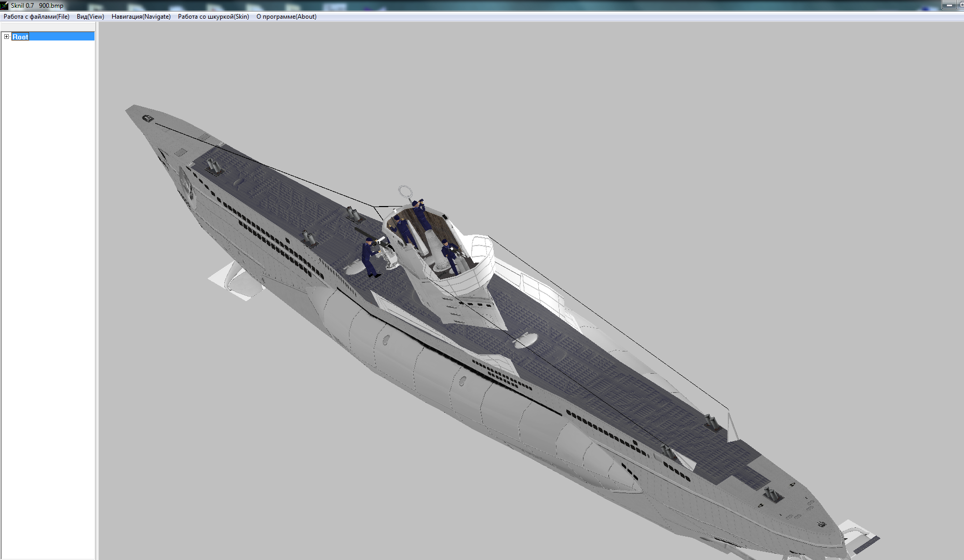Minimize the Sknil window
Image resolution: width=964 pixels, height=560 pixels.
[949, 5]
